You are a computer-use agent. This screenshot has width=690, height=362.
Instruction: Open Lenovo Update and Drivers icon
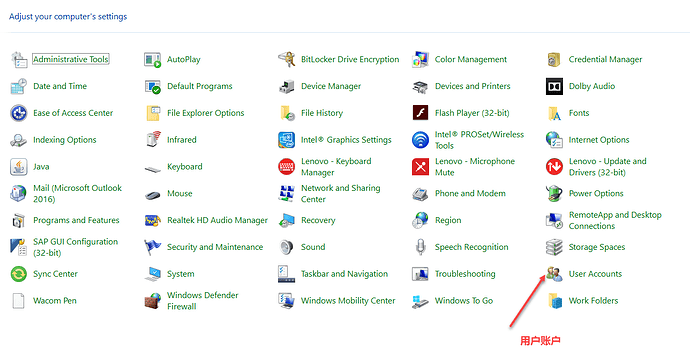554,167
